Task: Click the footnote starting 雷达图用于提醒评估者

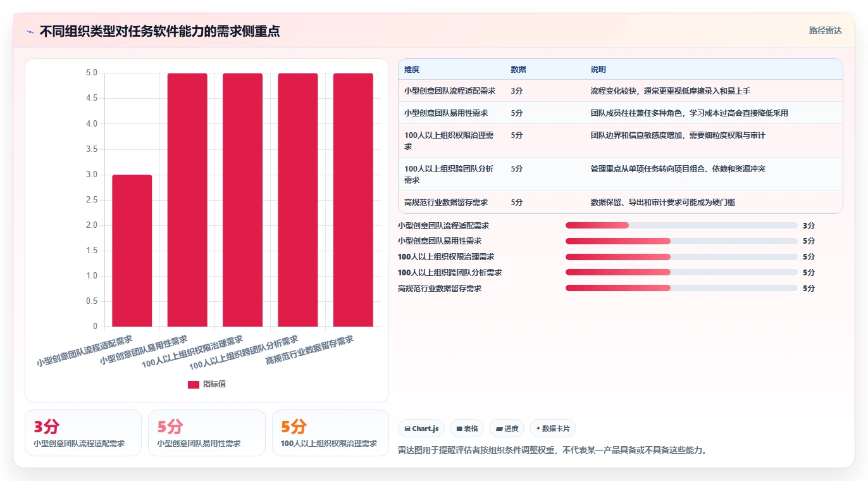Action: tap(552, 451)
